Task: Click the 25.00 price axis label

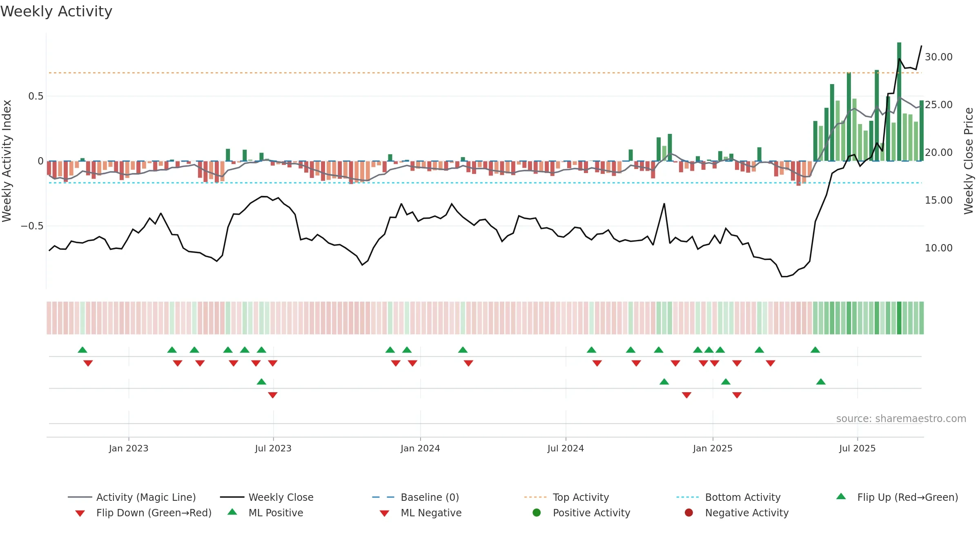Action: [939, 104]
